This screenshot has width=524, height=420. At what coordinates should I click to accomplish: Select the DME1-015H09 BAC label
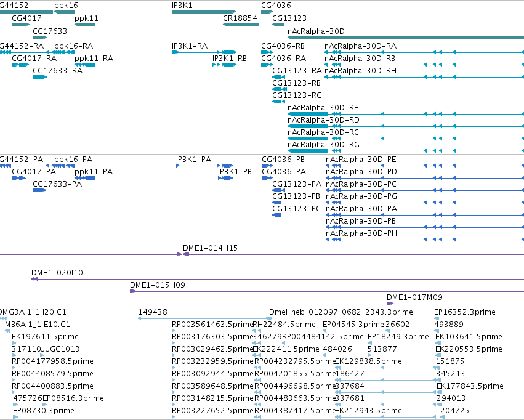pyautogui.click(x=158, y=285)
